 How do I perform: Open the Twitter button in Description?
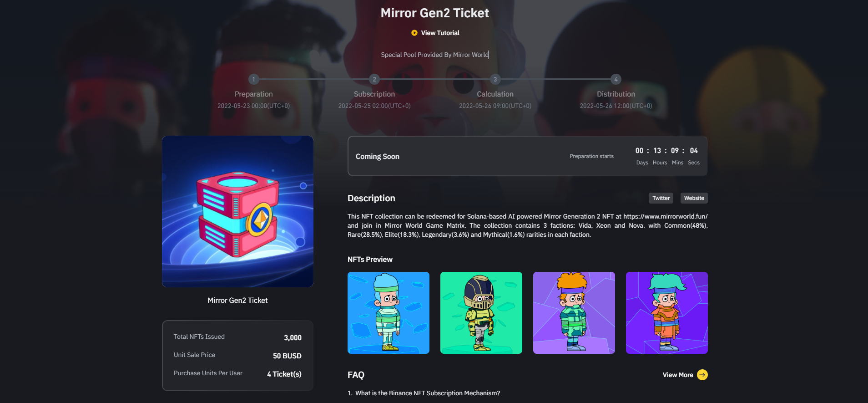coord(661,198)
